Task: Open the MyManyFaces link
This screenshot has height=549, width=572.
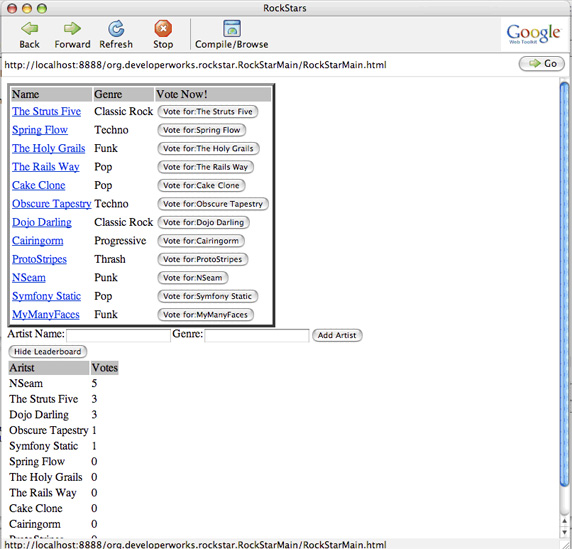Action: [x=46, y=314]
